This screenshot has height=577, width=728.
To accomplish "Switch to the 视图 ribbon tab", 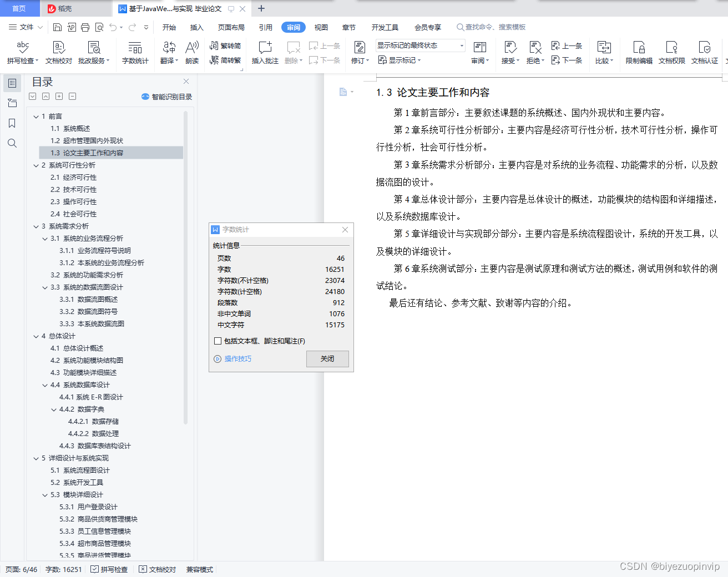I will point(321,27).
